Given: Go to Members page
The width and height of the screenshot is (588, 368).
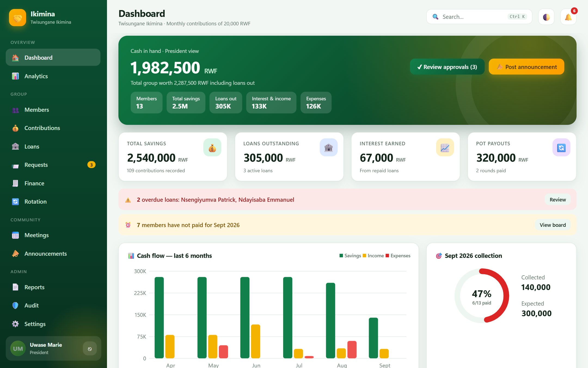Looking at the screenshot, I should [53, 110].
